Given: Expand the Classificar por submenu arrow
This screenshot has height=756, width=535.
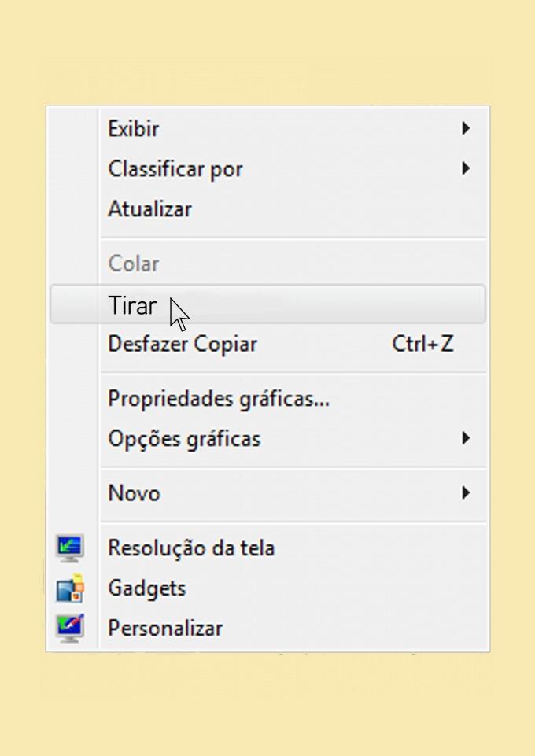Looking at the screenshot, I should [466, 168].
